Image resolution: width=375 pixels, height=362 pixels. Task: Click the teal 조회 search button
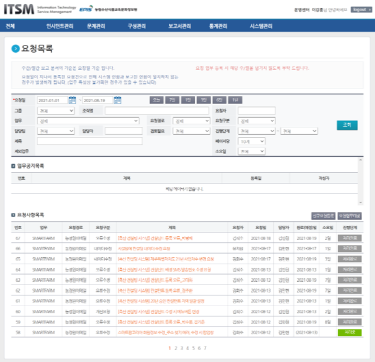click(x=347, y=125)
